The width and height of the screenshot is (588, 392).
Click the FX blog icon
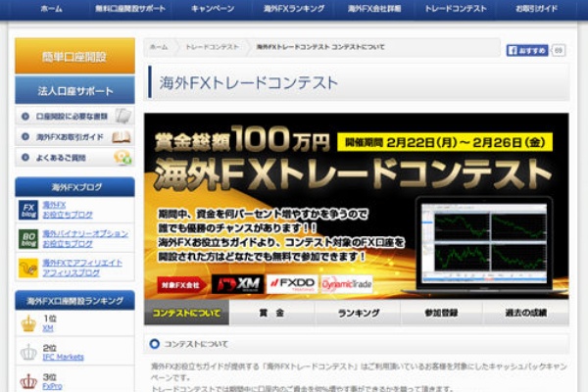[x=28, y=210]
